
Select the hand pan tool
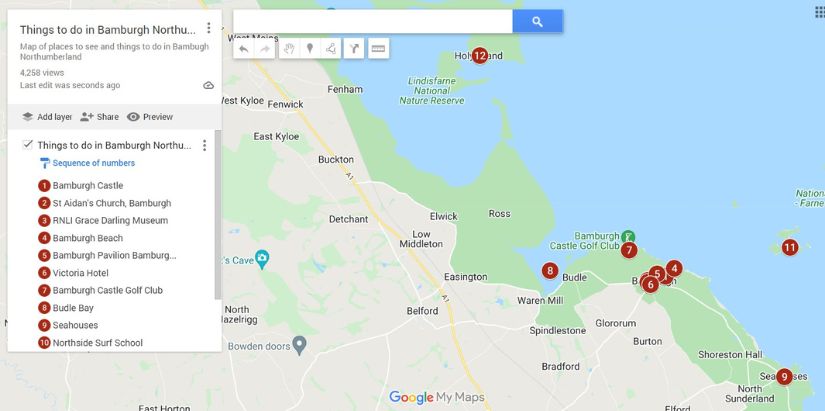click(x=289, y=49)
